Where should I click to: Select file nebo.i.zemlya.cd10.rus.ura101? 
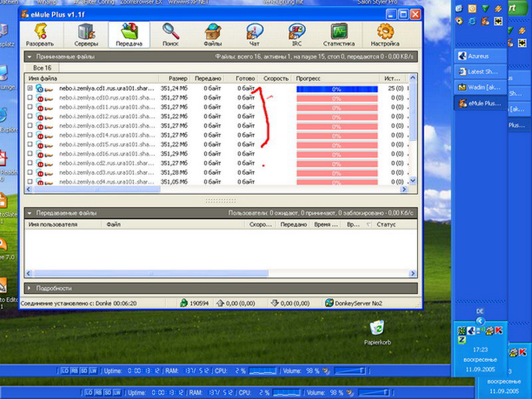click(x=106, y=98)
